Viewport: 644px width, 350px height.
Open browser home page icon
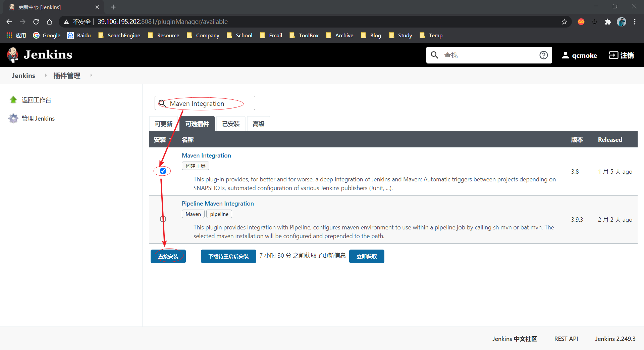[50, 21]
